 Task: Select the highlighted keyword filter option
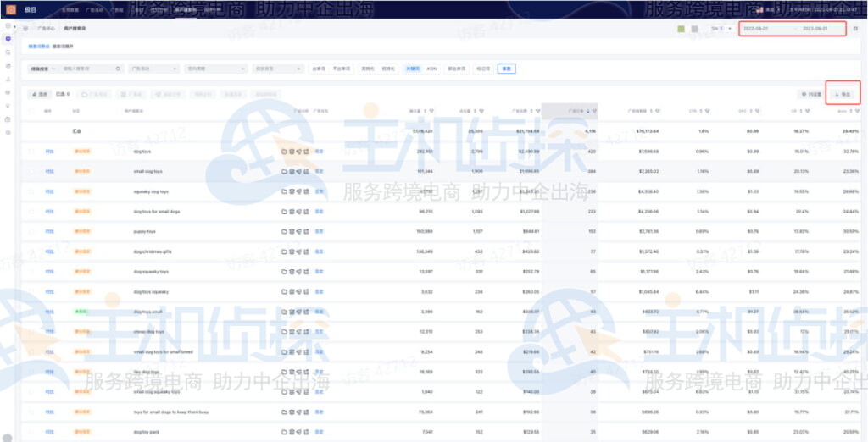pyautogui.click(x=412, y=69)
